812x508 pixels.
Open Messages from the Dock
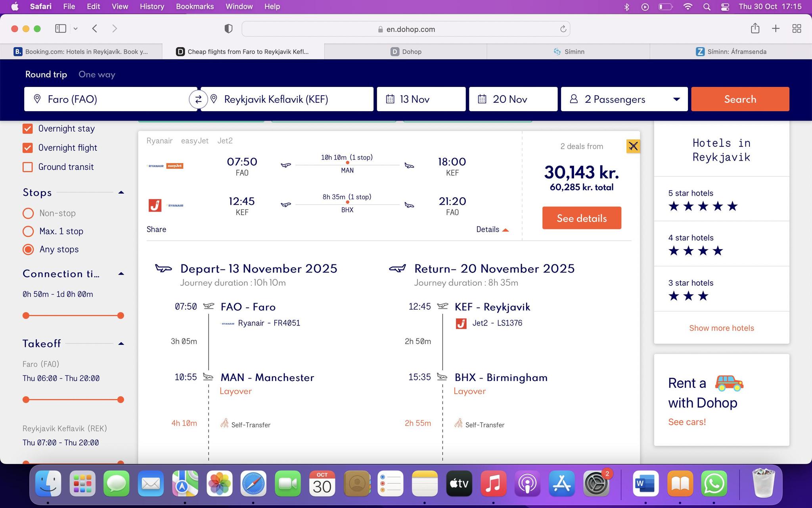click(117, 483)
